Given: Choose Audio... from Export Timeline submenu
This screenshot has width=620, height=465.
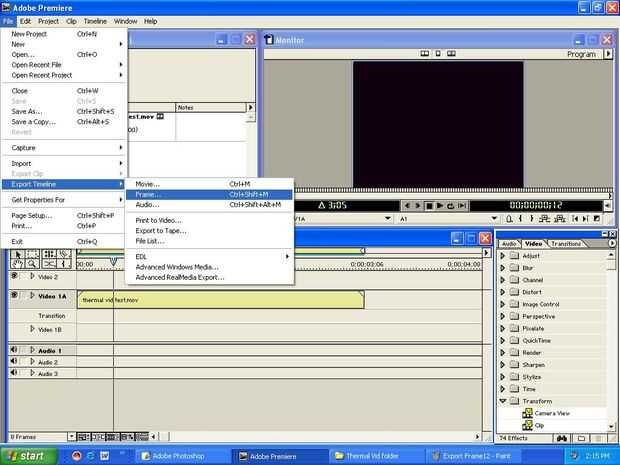Looking at the screenshot, I should pyautogui.click(x=209, y=205).
